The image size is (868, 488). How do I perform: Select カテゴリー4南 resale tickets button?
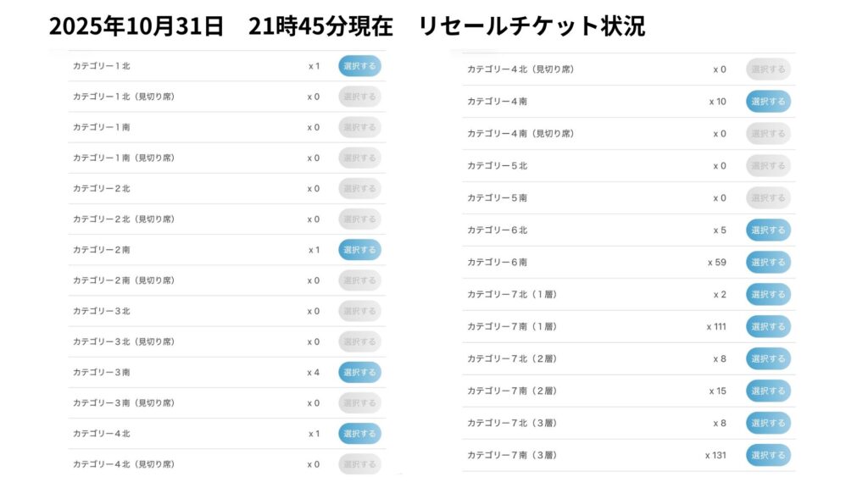pos(768,102)
